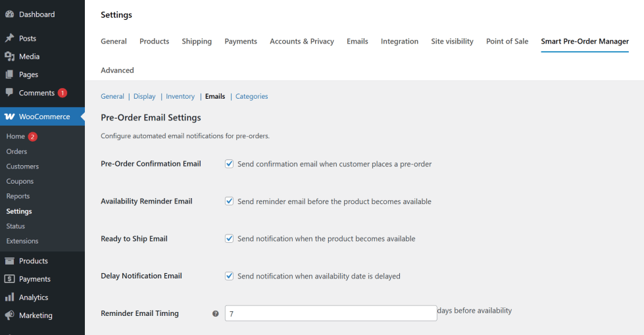Viewport: 644px width, 335px height.
Task: Click the WooCommerce logo icon
Action: 9,116
